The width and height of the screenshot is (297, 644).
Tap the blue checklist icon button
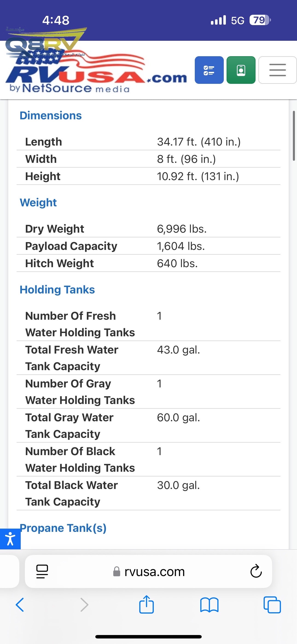click(x=209, y=70)
